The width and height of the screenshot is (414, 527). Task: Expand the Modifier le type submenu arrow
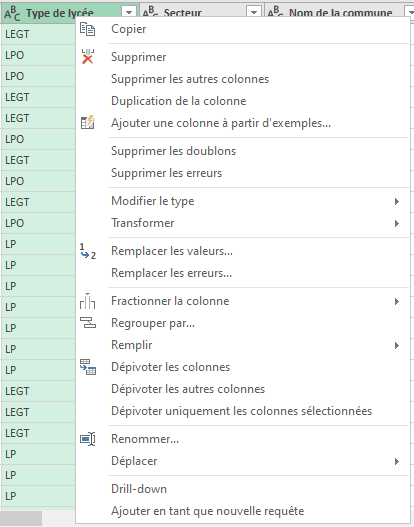point(397,201)
